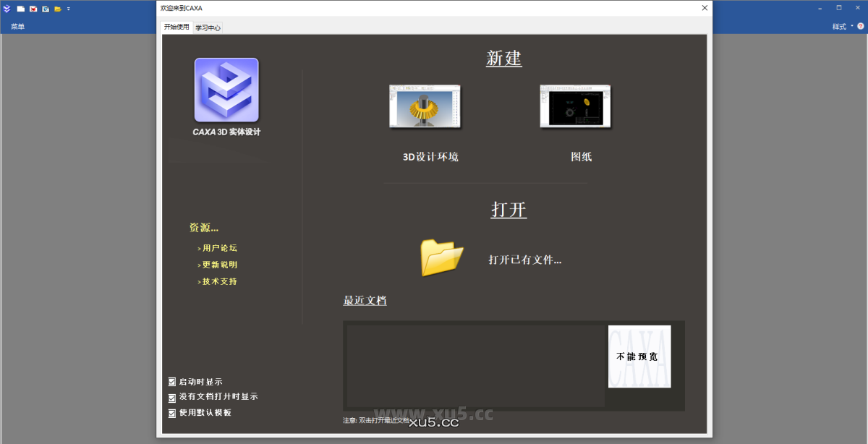The width and height of the screenshot is (868, 444).
Task: Toggle the 启动时显示 checkbox
Action: point(171,382)
